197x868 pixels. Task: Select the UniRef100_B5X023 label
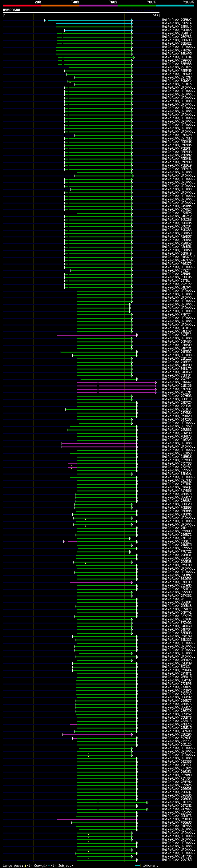click(x=177, y=416)
